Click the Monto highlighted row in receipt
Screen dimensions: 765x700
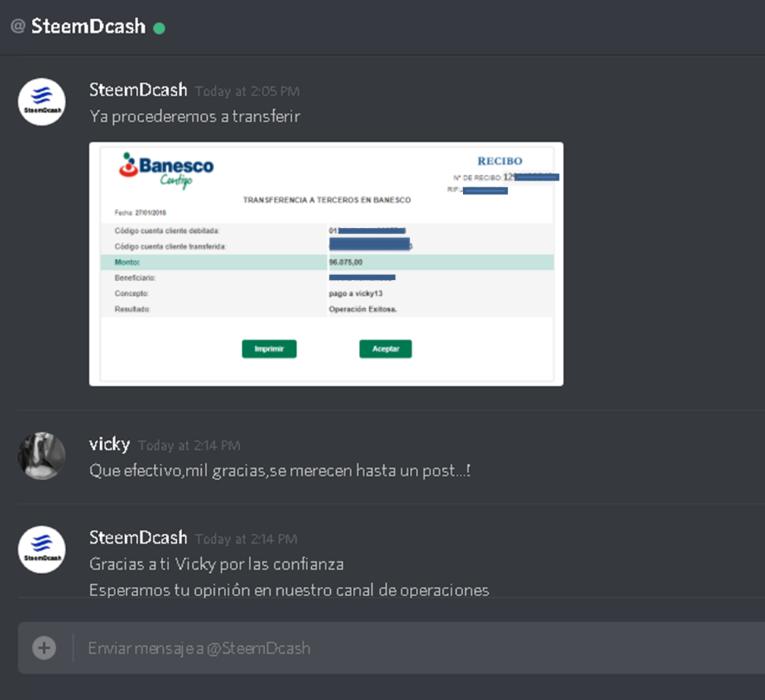[x=327, y=262]
